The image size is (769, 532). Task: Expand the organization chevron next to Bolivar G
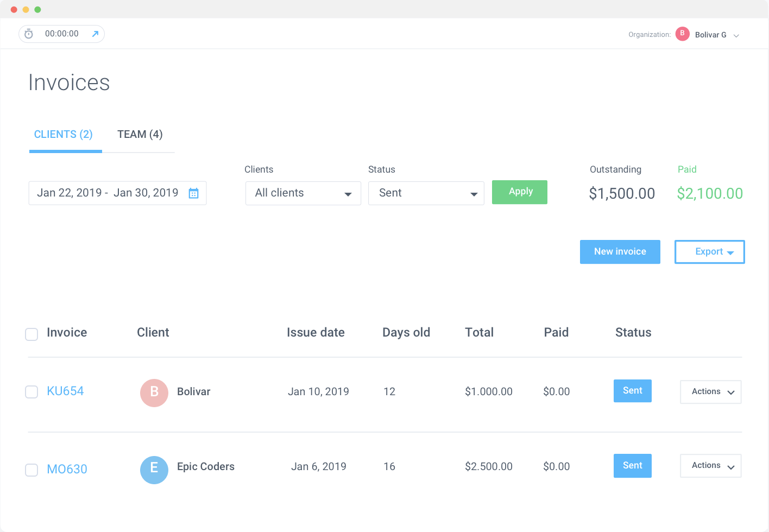coord(736,36)
